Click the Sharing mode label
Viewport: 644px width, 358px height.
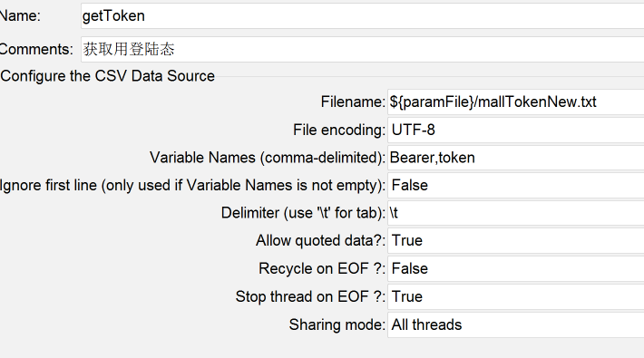point(337,324)
